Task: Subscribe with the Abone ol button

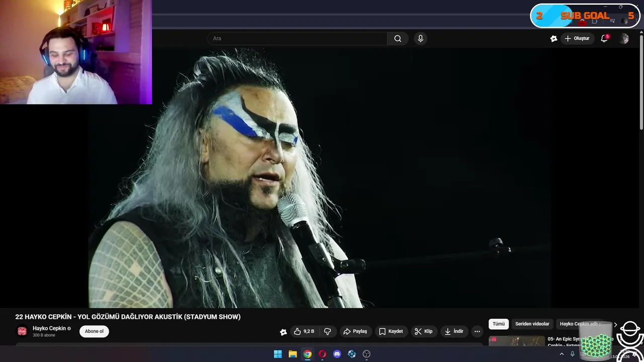Action: 94,331
